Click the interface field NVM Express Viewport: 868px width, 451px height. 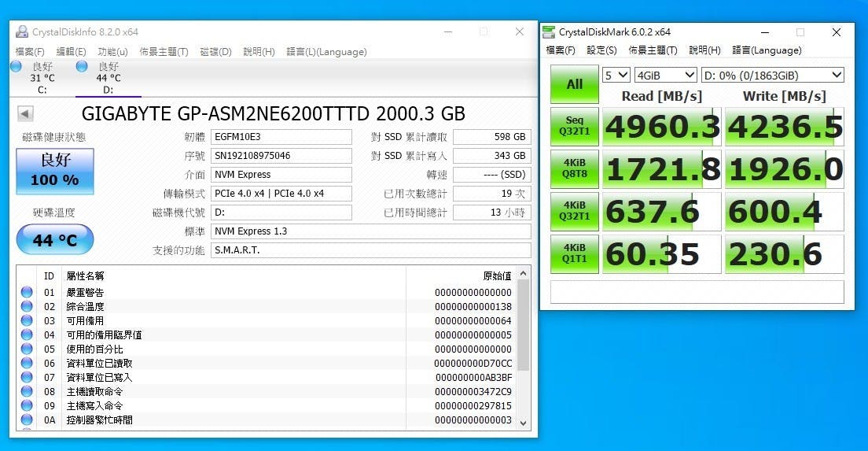pos(281,175)
